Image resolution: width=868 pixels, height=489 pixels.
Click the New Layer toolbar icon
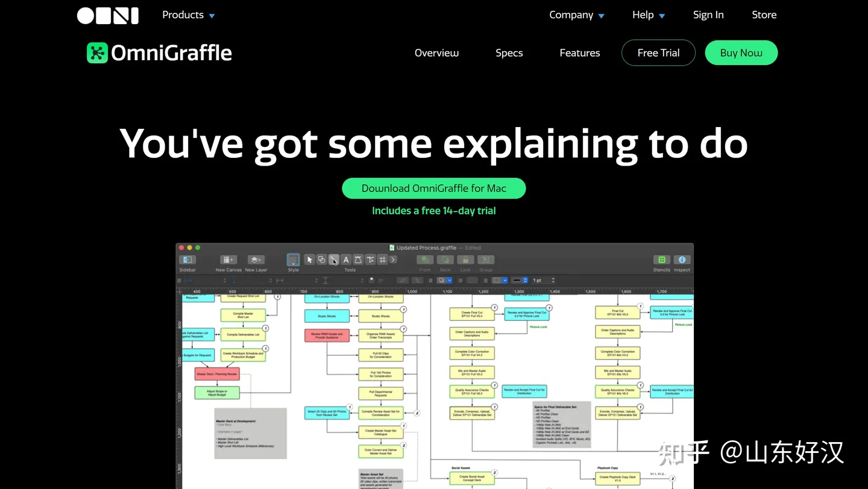coord(256,260)
